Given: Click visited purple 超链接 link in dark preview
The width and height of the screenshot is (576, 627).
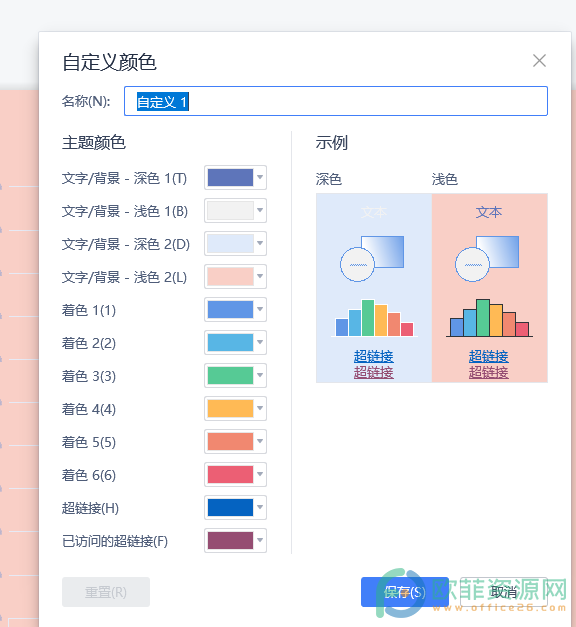Looking at the screenshot, I should tap(374, 372).
